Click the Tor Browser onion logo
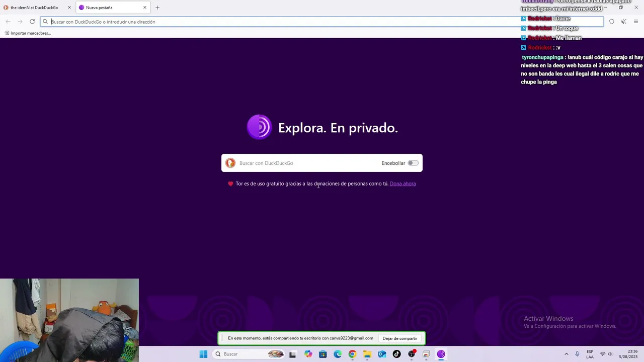 pos(259,127)
